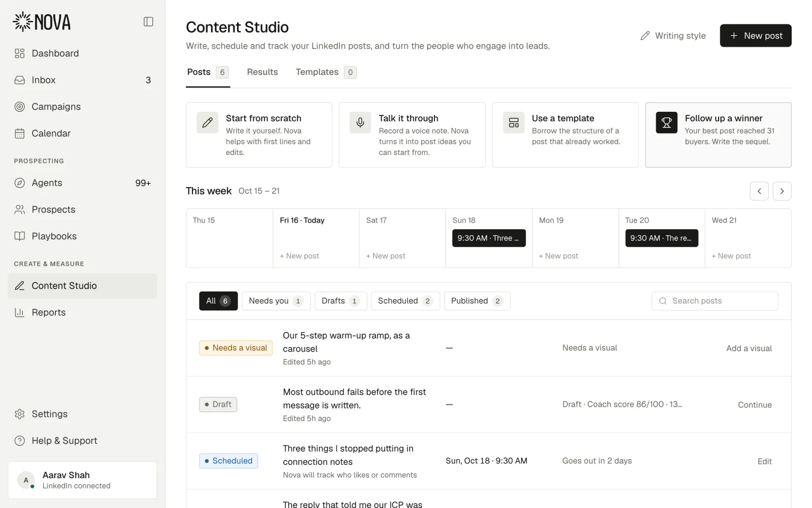Click the trophy icon in Follow up a winner

666,122
